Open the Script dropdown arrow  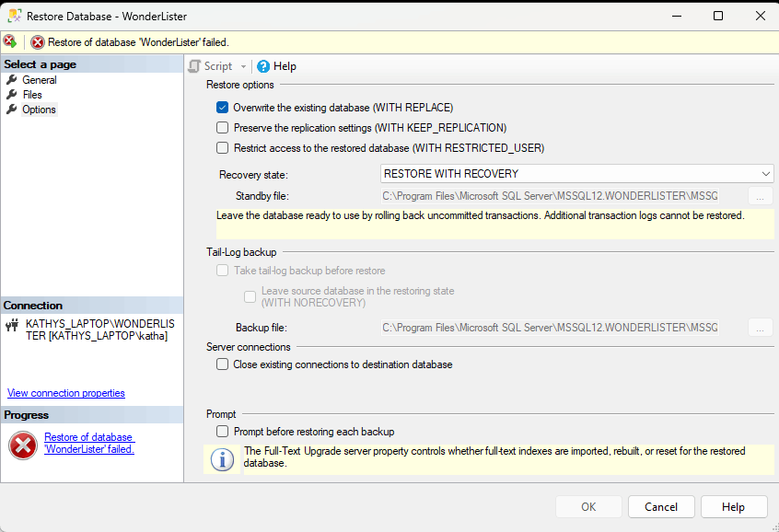[241, 65]
